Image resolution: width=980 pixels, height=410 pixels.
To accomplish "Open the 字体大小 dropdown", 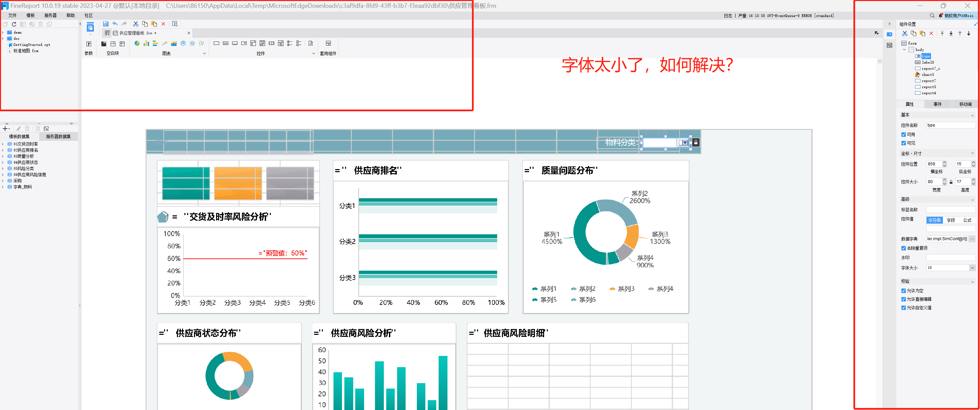I will [x=972, y=268].
